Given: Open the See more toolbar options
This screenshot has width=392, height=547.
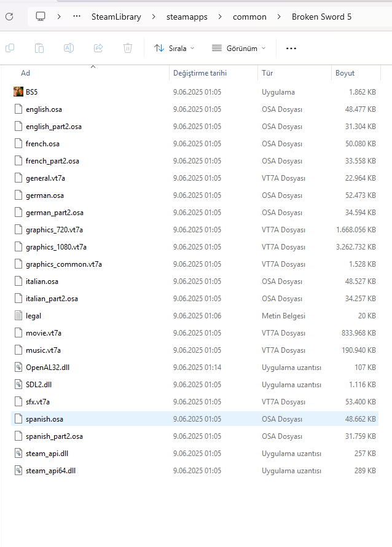Looking at the screenshot, I should [x=291, y=48].
